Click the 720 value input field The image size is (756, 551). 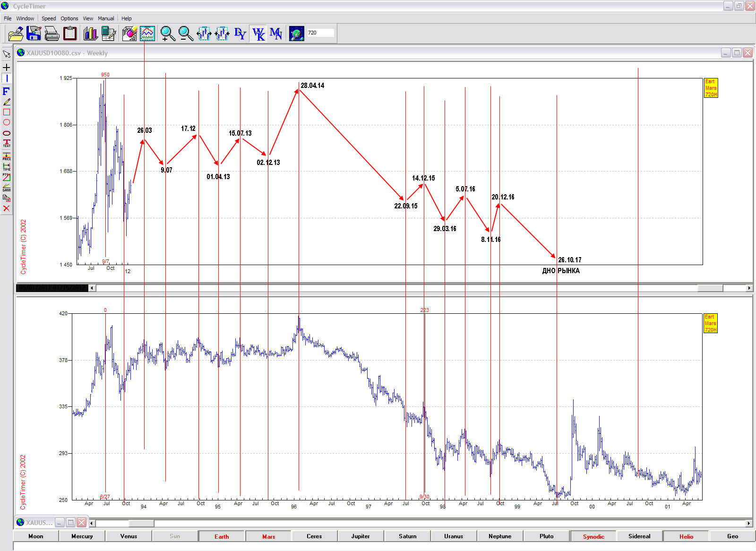click(x=320, y=33)
